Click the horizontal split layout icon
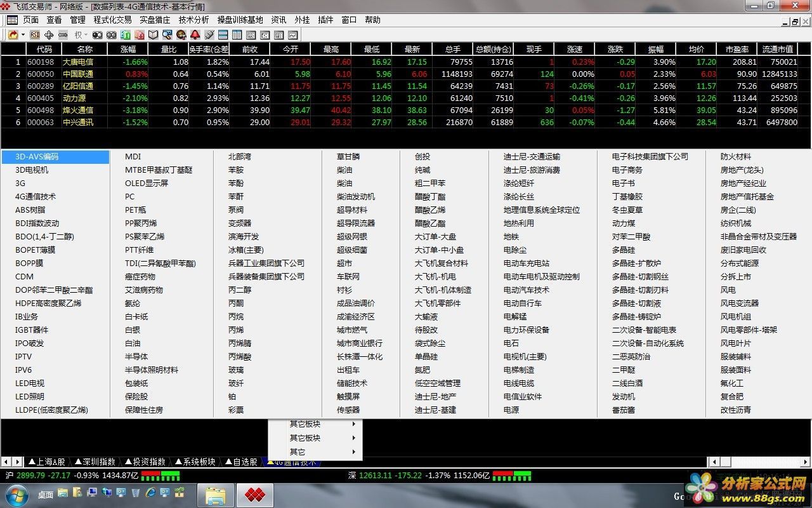Image resolution: width=812 pixels, height=508 pixels. pyautogui.click(x=223, y=34)
